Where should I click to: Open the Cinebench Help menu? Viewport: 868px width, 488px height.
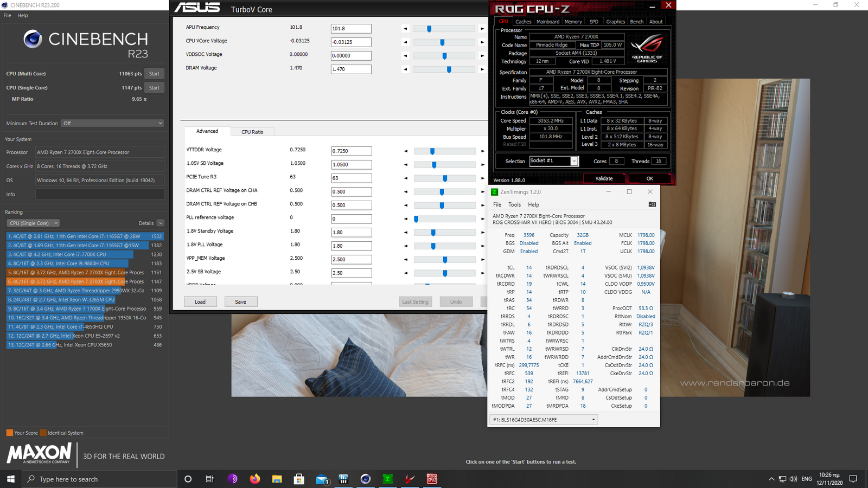coord(23,15)
